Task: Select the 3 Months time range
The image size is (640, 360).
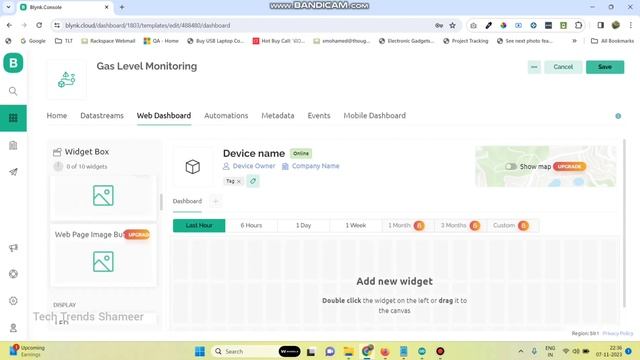Action: (460, 225)
